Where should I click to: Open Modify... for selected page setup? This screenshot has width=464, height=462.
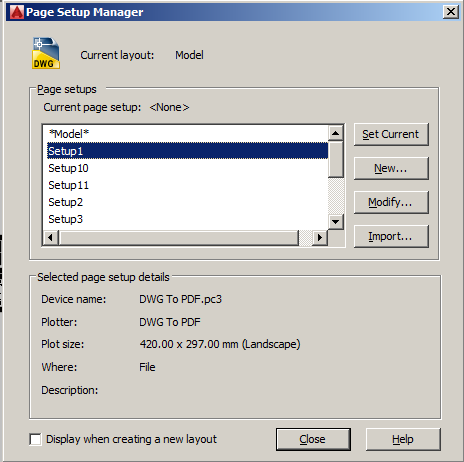pos(391,202)
